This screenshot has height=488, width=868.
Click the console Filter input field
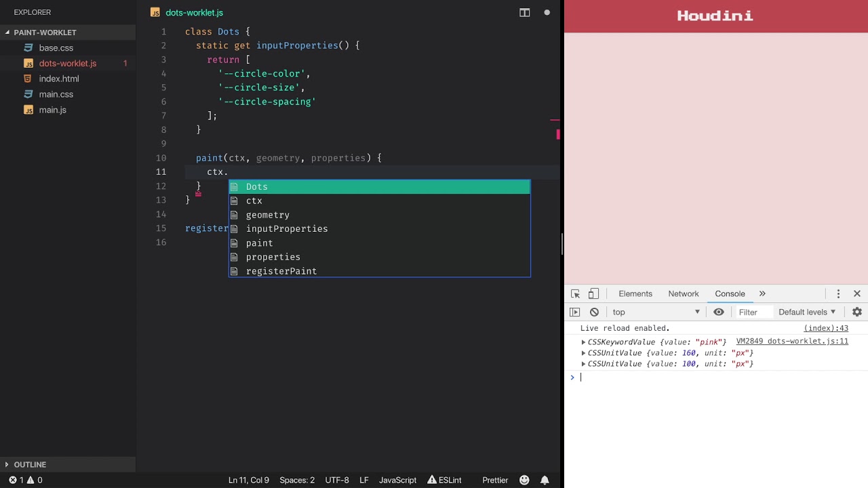coord(753,312)
